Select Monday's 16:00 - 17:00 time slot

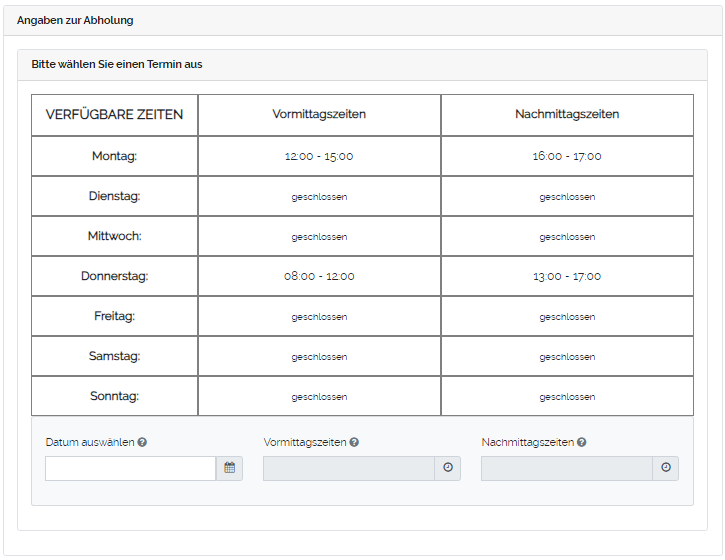567,156
